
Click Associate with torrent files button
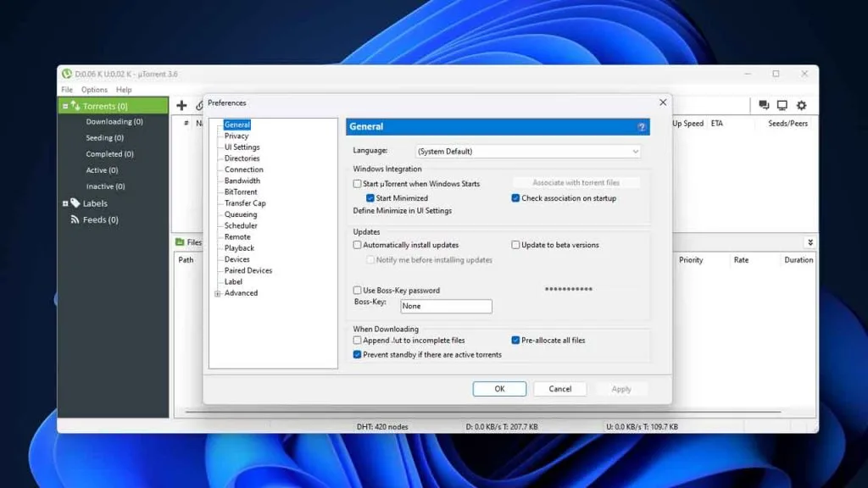pos(576,183)
